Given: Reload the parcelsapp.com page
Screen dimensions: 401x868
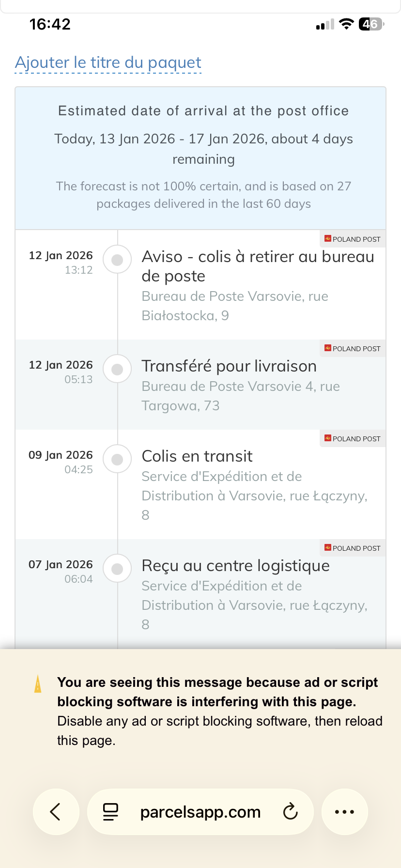Looking at the screenshot, I should 290,812.
